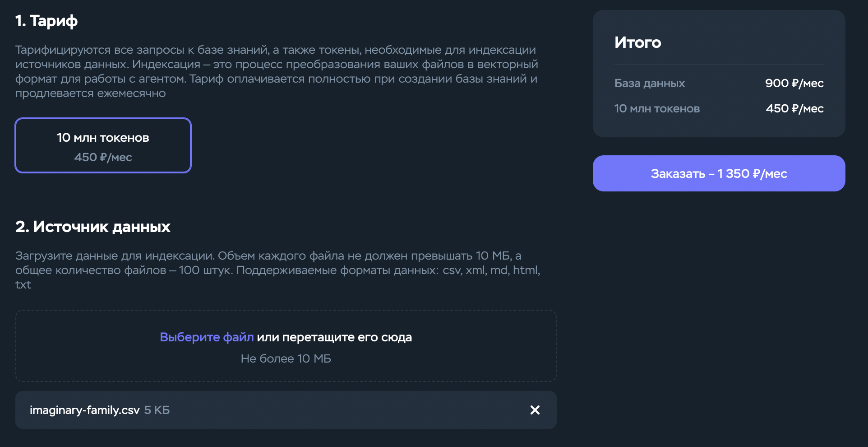868x447 pixels.
Task: Click the imaginary-family.csv file name
Action: click(x=85, y=410)
